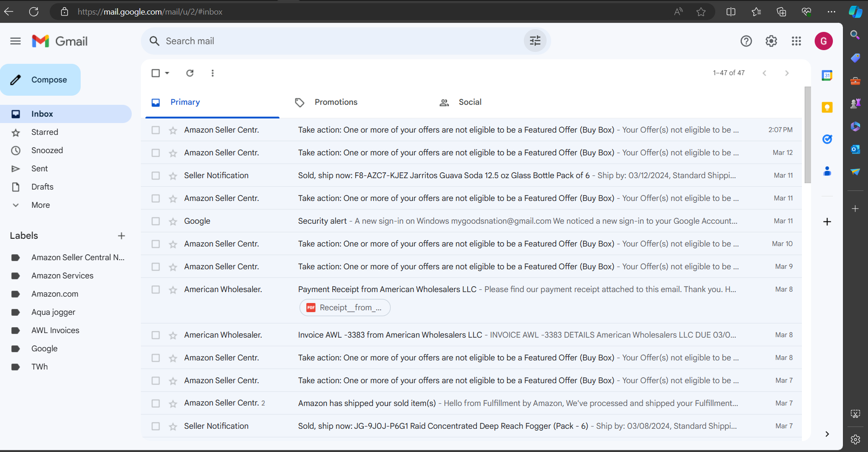Open the main menu hamburger icon
This screenshot has height=452, width=868.
tap(15, 41)
